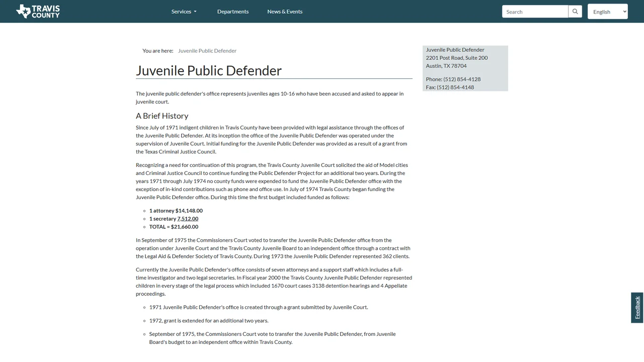Click the address 2201 Post Road, Suite 200
Image resolution: width=644 pixels, height=362 pixels.
(x=457, y=58)
